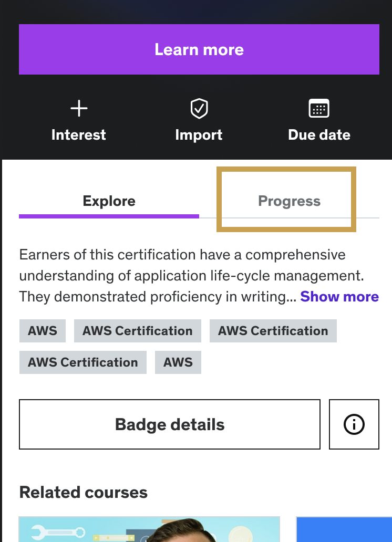Screen dimensions: 392x542
Task: Click the circled info icon button
Action: pyautogui.click(x=354, y=424)
